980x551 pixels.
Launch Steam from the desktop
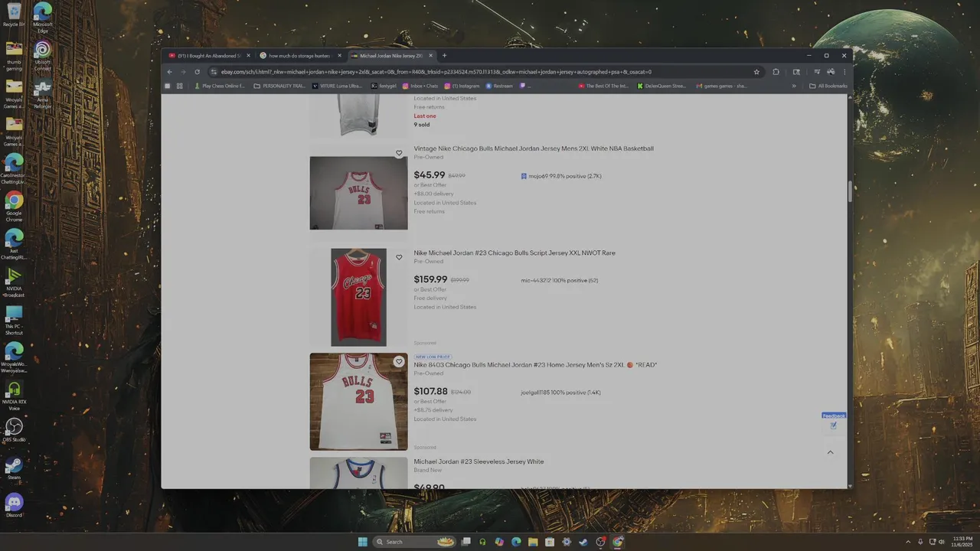(x=14, y=468)
